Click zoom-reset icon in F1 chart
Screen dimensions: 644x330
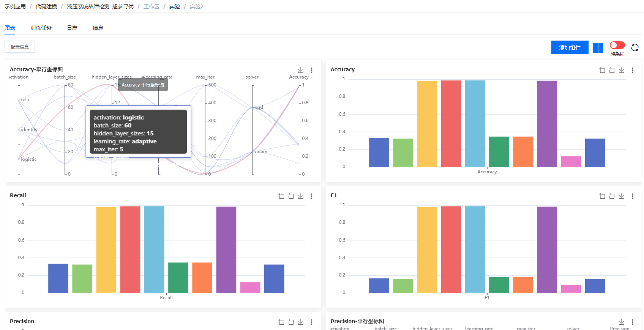[612, 196]
